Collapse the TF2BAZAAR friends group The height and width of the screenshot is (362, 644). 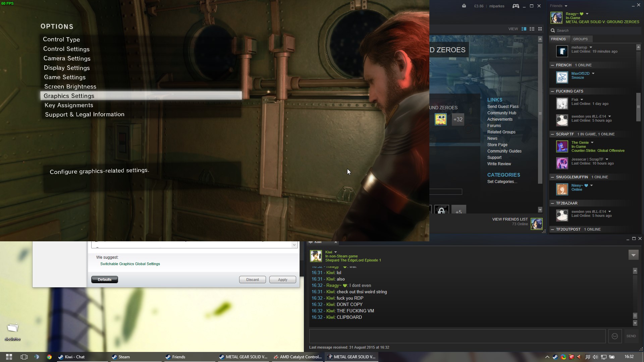pyautogui.click(x=552, y=203)
